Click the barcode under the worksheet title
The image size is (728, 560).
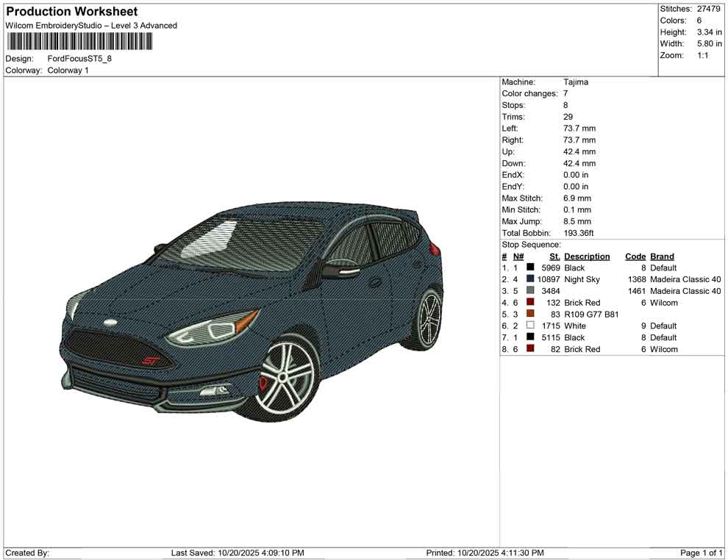click(x=79, y=41)
